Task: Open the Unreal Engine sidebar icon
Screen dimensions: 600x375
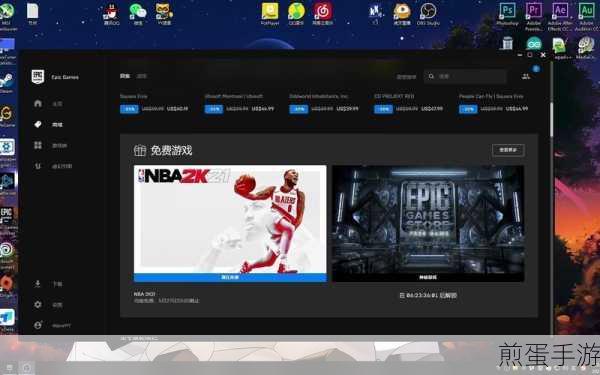Action: [x=38, y=166]
